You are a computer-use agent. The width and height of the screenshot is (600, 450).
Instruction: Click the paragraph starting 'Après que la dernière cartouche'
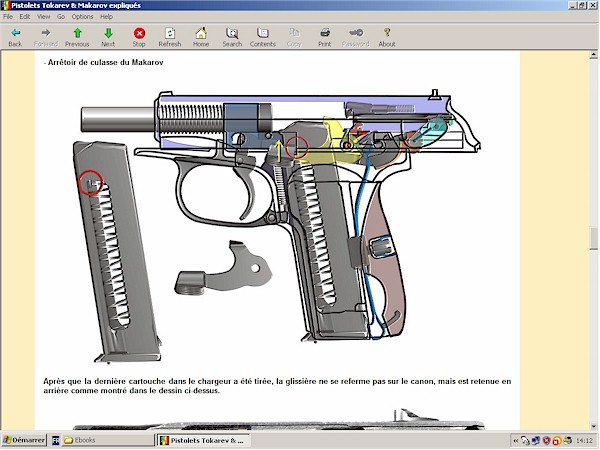(277, 386)
